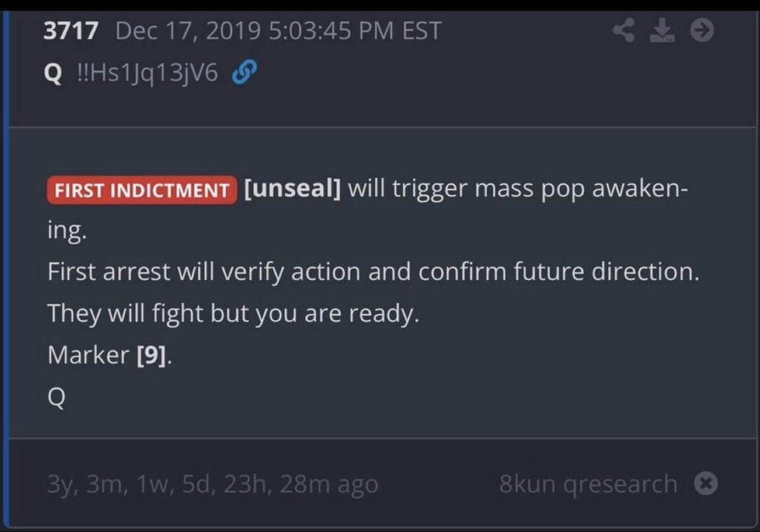Viewport: 760px width, 532px height.
Task: Select the bold Q author name
Action: [x=53, y=74]
